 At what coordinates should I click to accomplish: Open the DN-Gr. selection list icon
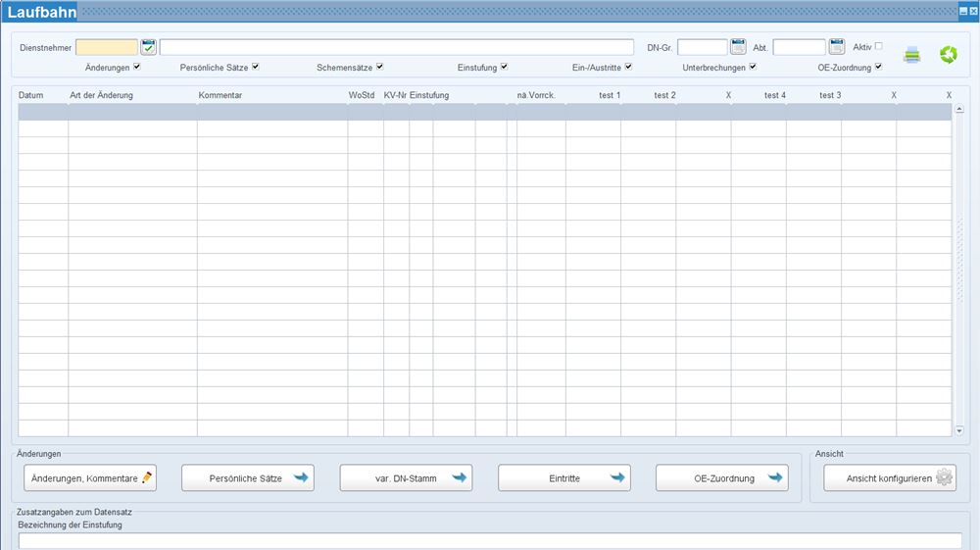coord(738,47)
